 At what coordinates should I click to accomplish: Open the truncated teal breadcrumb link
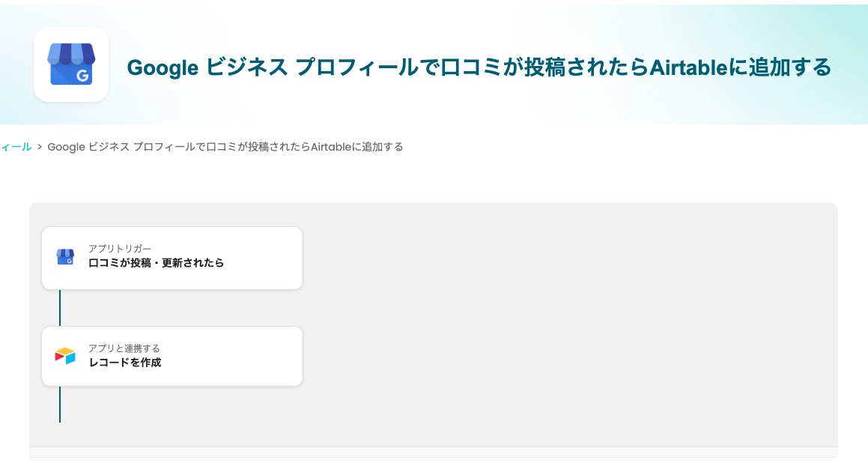tap(16, 147)
